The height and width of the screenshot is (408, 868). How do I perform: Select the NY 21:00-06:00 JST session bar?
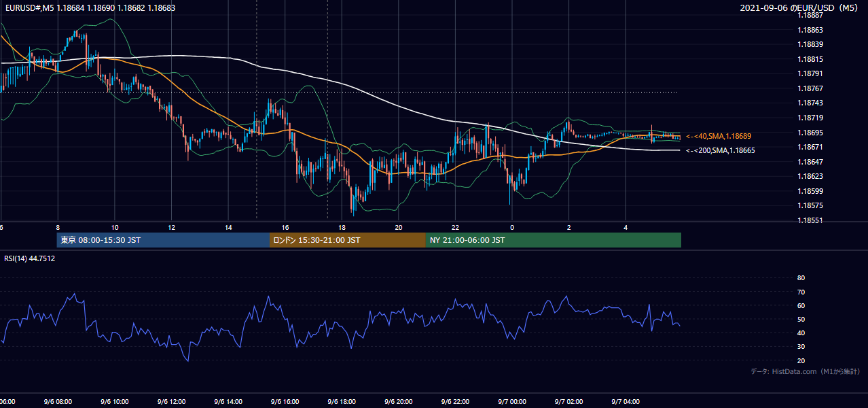click(553, 240)
